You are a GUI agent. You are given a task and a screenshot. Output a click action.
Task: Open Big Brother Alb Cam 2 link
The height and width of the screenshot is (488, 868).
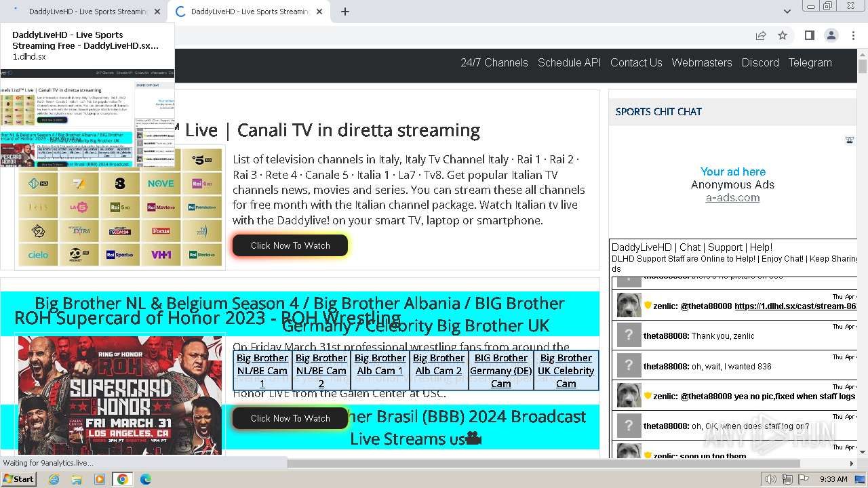tap(439, 365)
